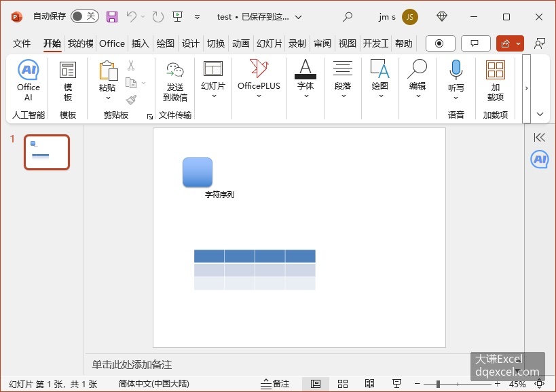Open the View (视图) tab

[347, 43]
